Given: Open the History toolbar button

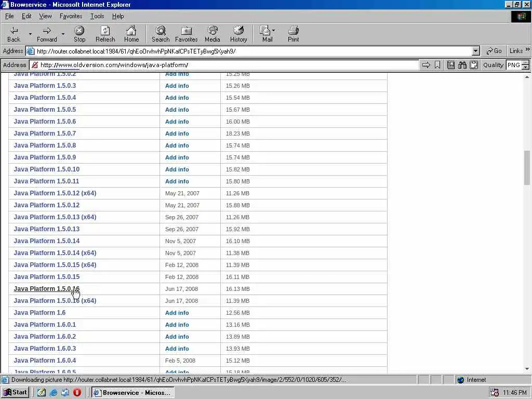Looking at the screenshot, I should click(238, 34).
